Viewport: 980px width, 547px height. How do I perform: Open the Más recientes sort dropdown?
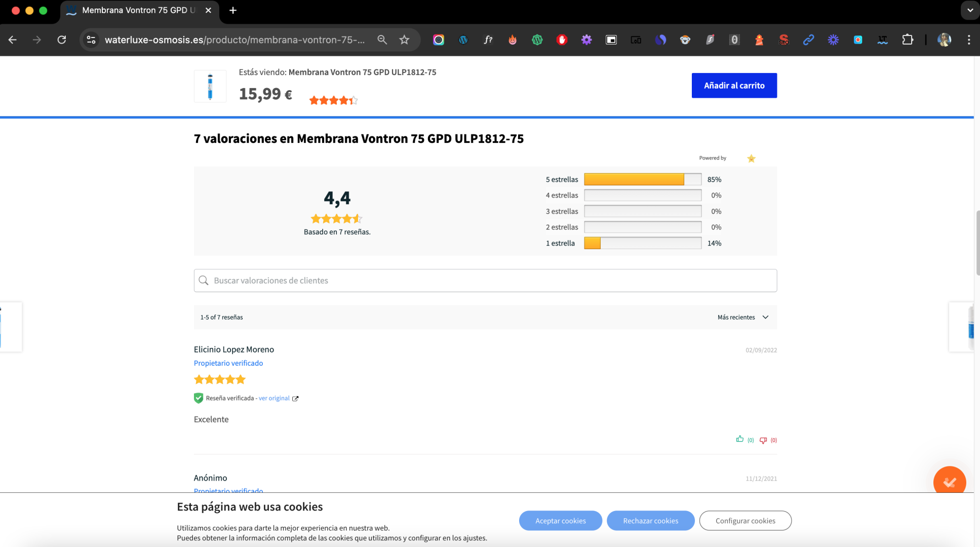click(743, 317)
